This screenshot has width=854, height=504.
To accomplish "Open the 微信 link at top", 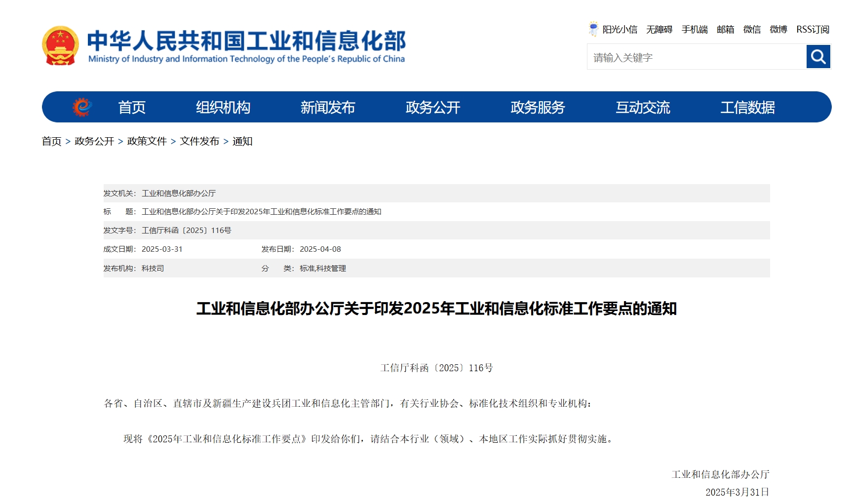I will (x=752, y=30).
